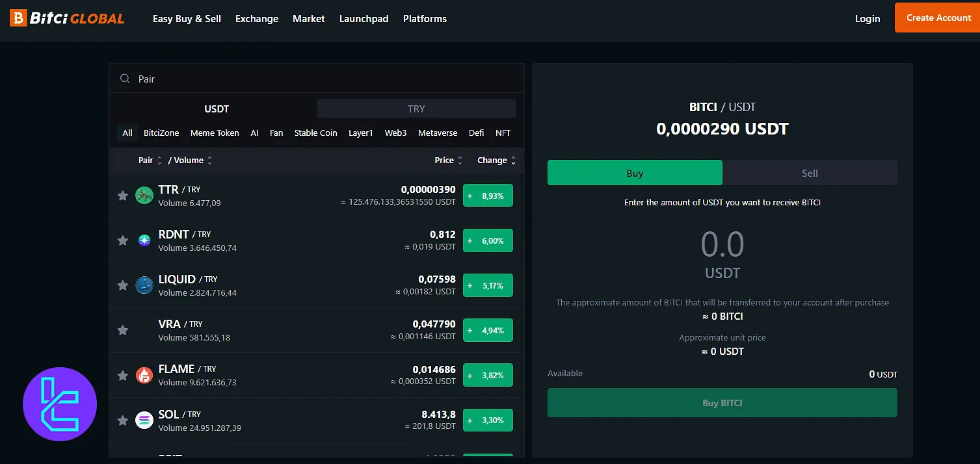
Task: Open the Login link
Action: tap(867, 19)
